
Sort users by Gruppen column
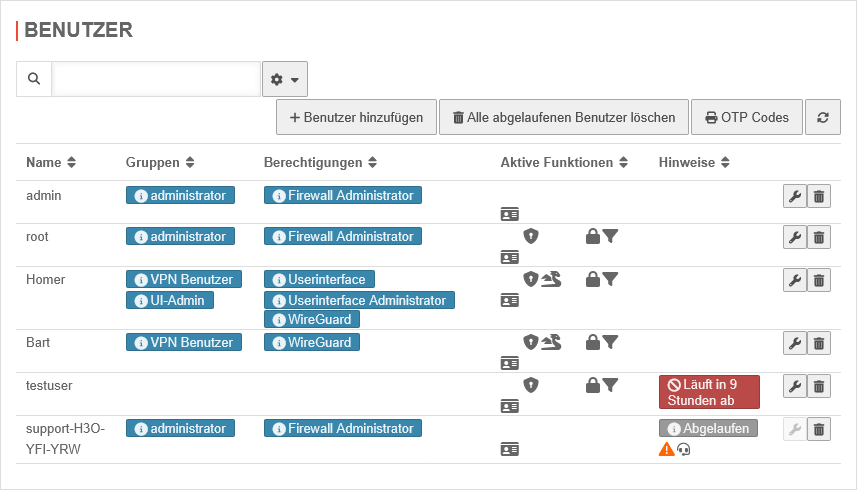click(x=160, y=163)
